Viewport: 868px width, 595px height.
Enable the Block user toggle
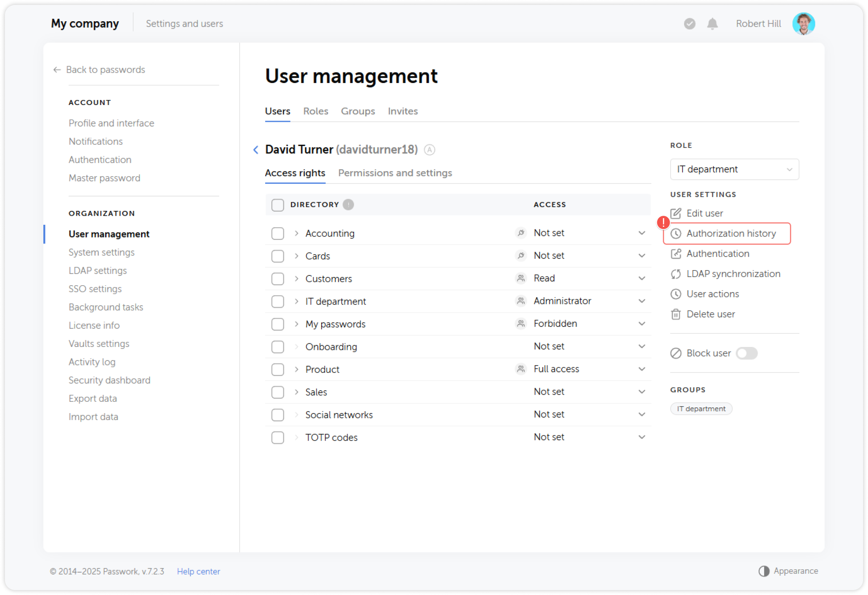pyautogui.click(x=747, y=353)
